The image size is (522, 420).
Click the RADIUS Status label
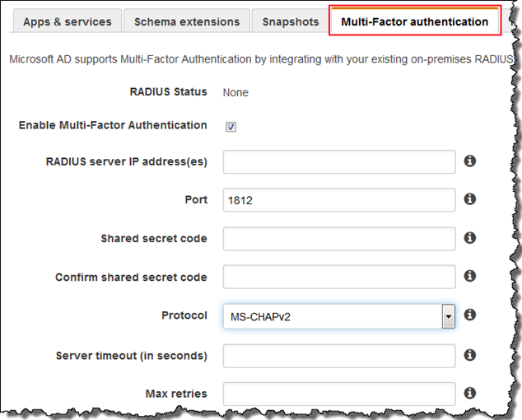(169, 91)
